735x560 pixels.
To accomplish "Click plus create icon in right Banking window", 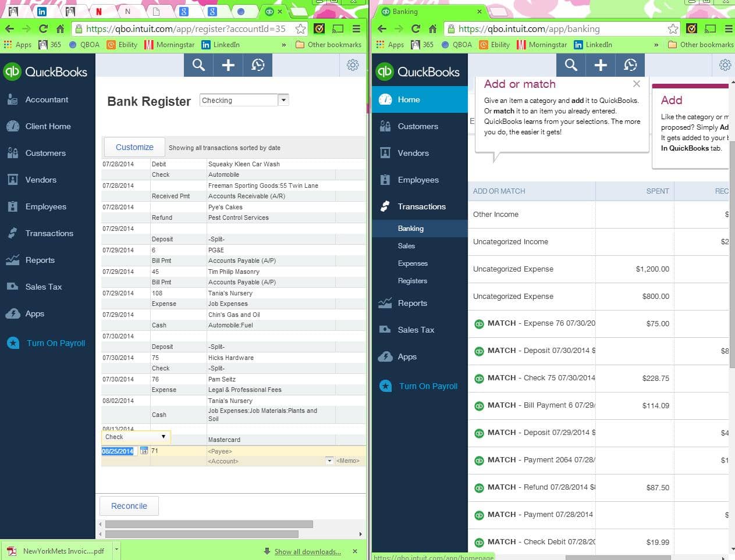I will point(601,65).
